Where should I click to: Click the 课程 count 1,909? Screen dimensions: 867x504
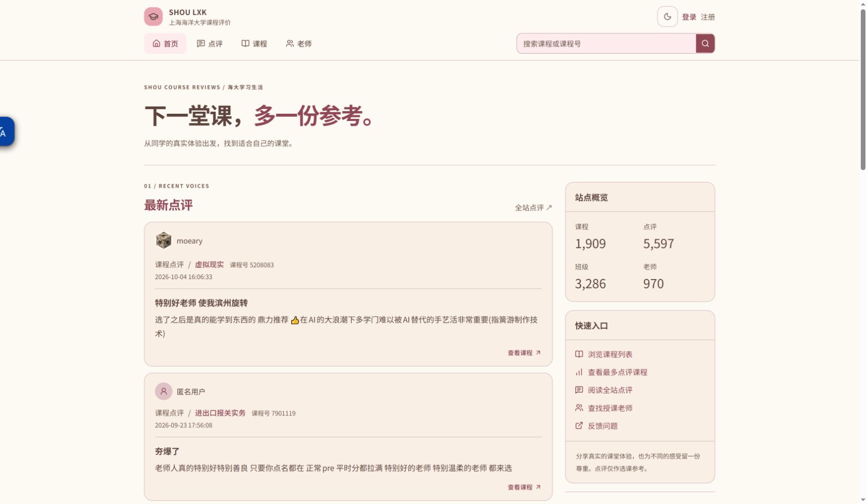tap(590, 244)
